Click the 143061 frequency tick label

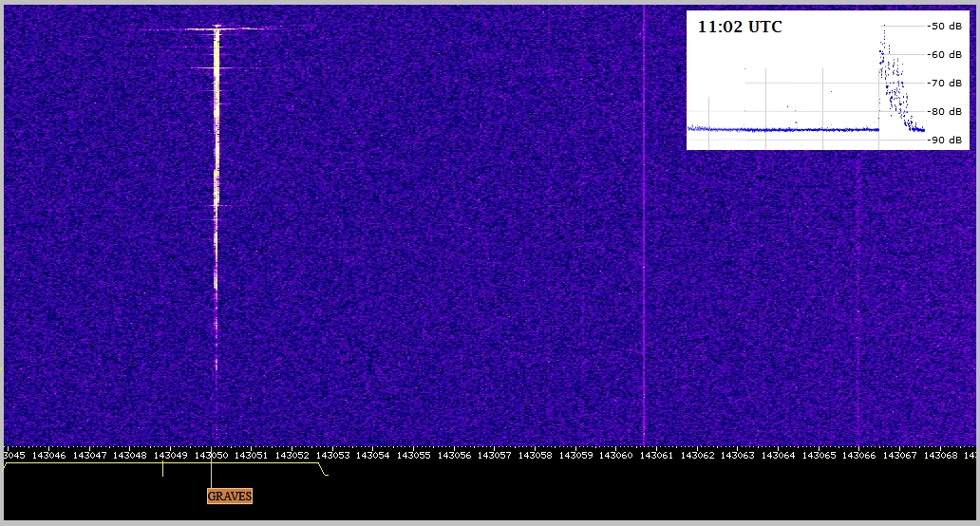pos(657,456)
